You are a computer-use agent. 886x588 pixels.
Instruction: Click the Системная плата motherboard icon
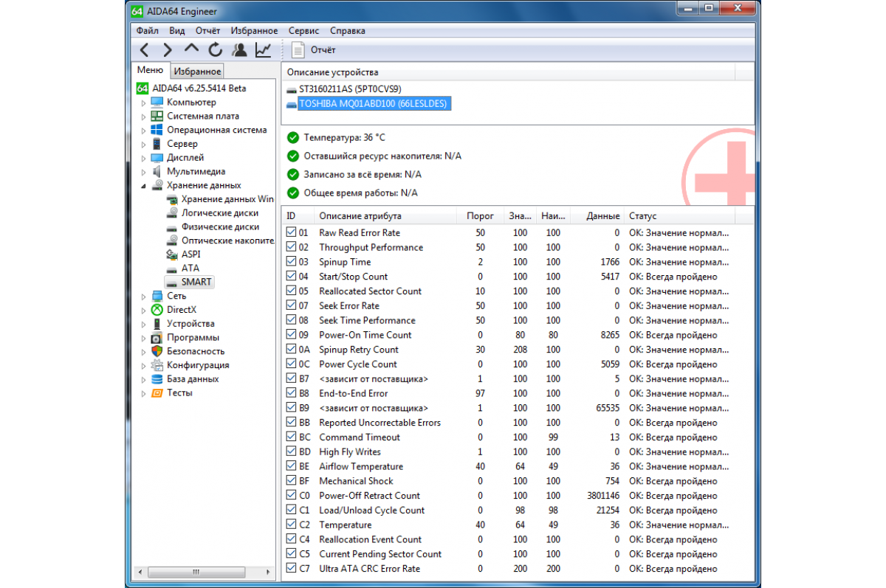coord(157,116)
